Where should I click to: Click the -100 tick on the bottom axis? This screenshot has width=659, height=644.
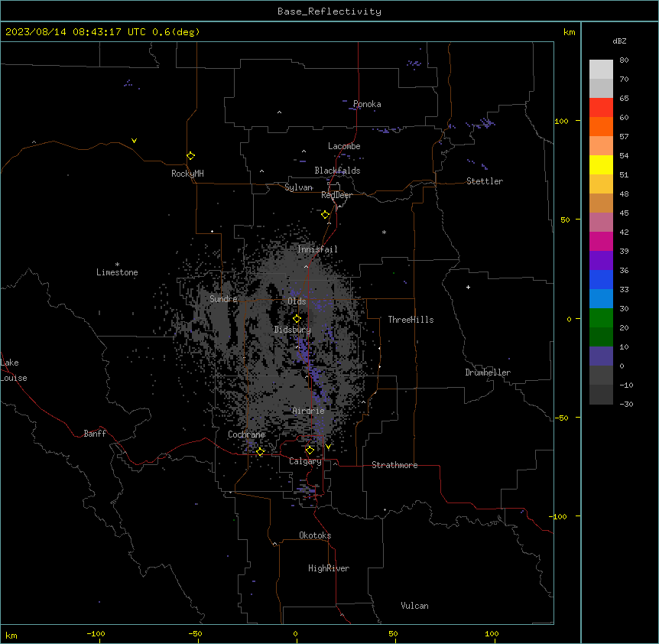[96, 633]
